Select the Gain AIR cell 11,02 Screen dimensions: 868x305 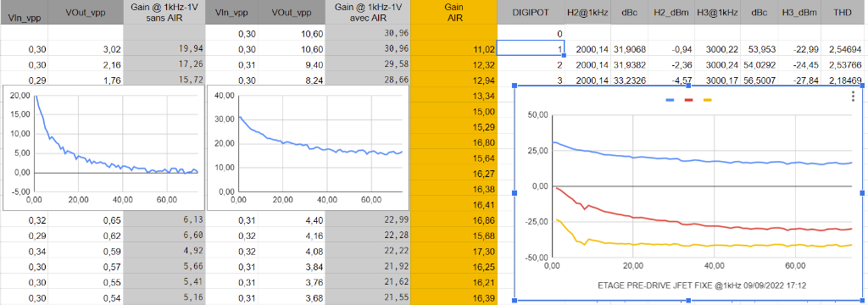tap(454, 48)
